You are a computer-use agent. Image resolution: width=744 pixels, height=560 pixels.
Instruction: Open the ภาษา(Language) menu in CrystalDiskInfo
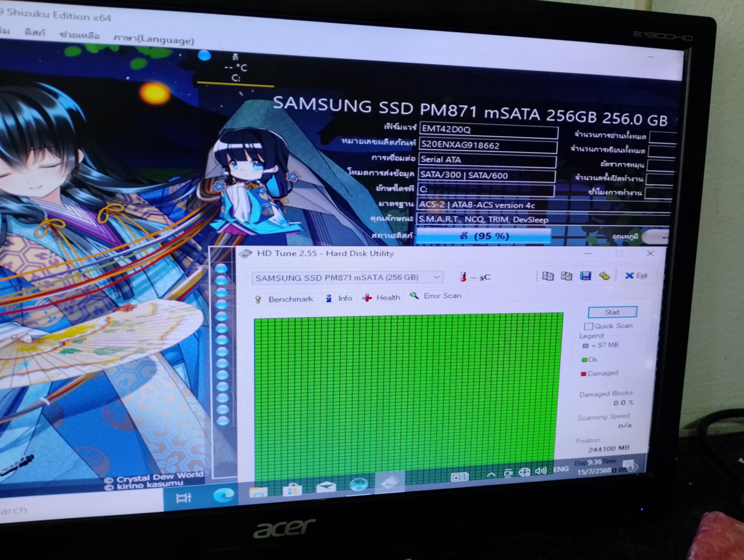coord(154,39)
